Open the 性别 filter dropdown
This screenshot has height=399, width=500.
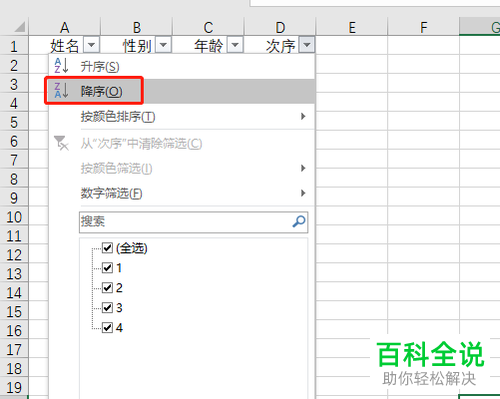click(163, 45)
